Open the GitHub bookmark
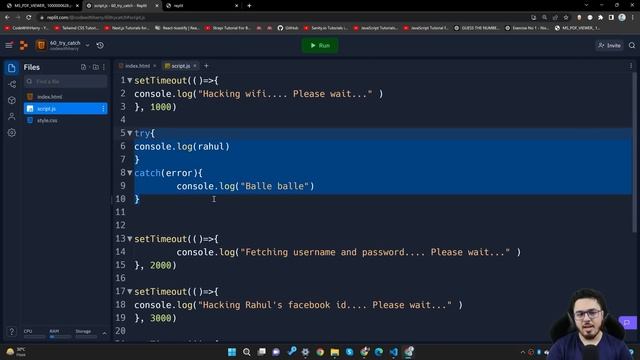This screenshot has width=640, height=360. click(x=289, y=28)
